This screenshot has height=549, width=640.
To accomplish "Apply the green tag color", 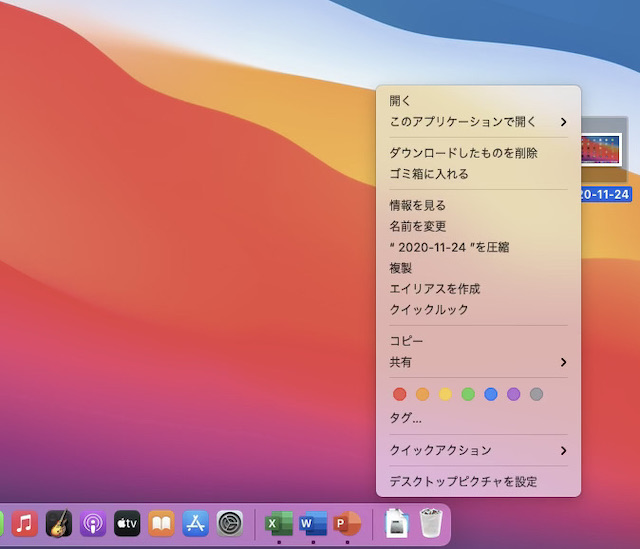I will [x=468, y=394].
